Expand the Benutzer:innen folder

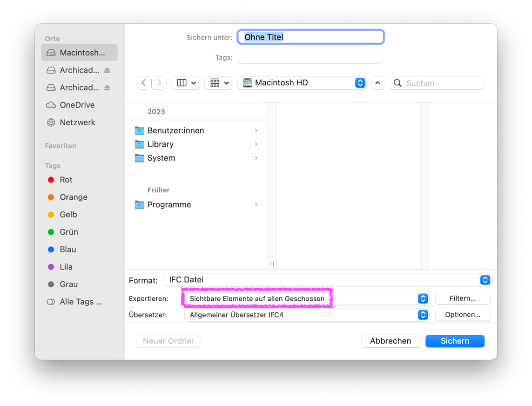tap(256, 131)
